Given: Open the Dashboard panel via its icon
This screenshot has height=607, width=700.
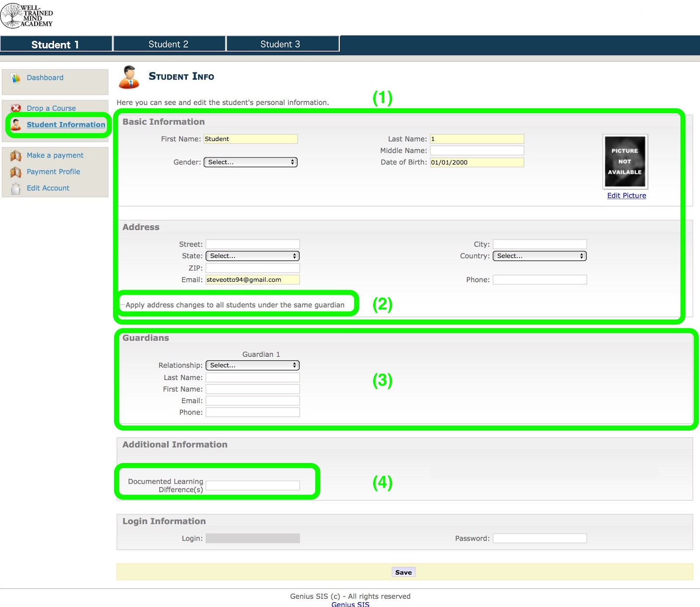Looking at the screenshot, I should (15, 77).
